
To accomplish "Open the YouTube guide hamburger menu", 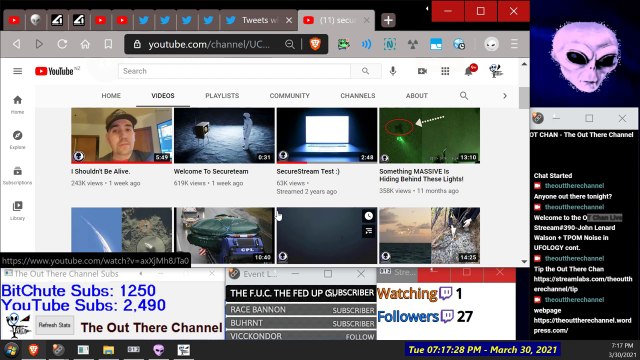I will click(x=18, y=71).
